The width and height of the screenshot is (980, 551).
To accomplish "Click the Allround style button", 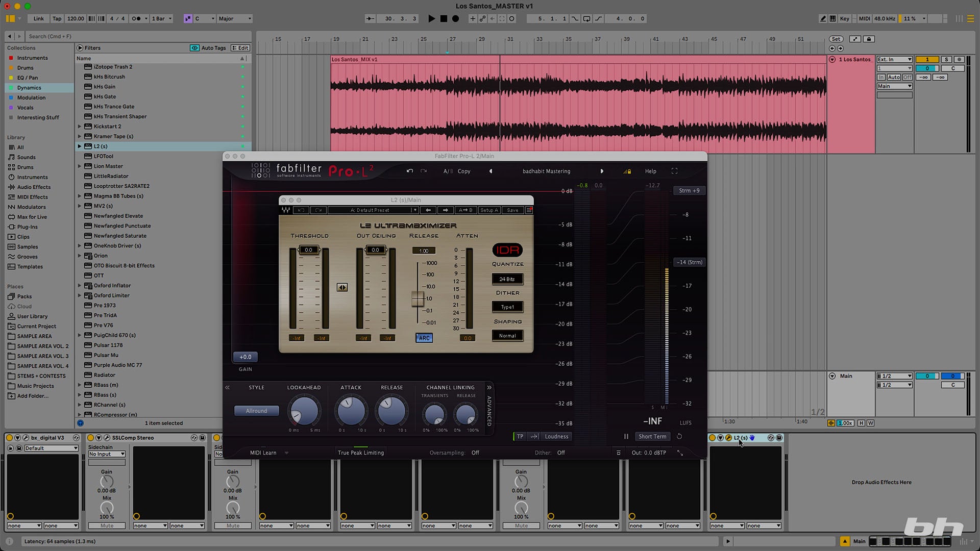I will tap(256, 411).
